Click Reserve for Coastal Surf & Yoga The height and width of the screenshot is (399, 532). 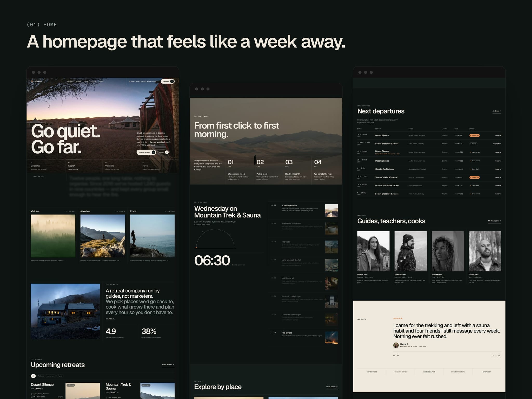click(498, 169)
